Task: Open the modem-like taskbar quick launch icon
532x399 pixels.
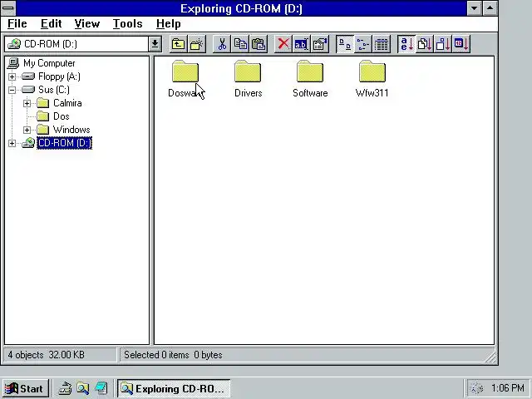Action: point(65,388)
